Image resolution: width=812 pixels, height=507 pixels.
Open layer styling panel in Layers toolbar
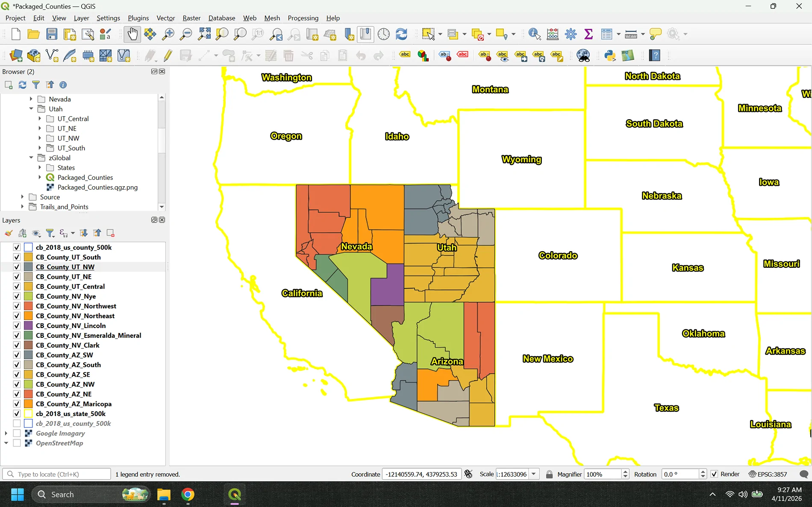pos(9,233)
